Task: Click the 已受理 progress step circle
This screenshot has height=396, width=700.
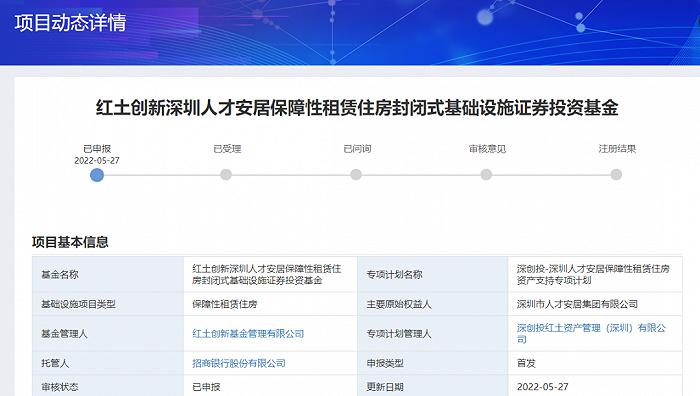Action: tap(226, 175)
